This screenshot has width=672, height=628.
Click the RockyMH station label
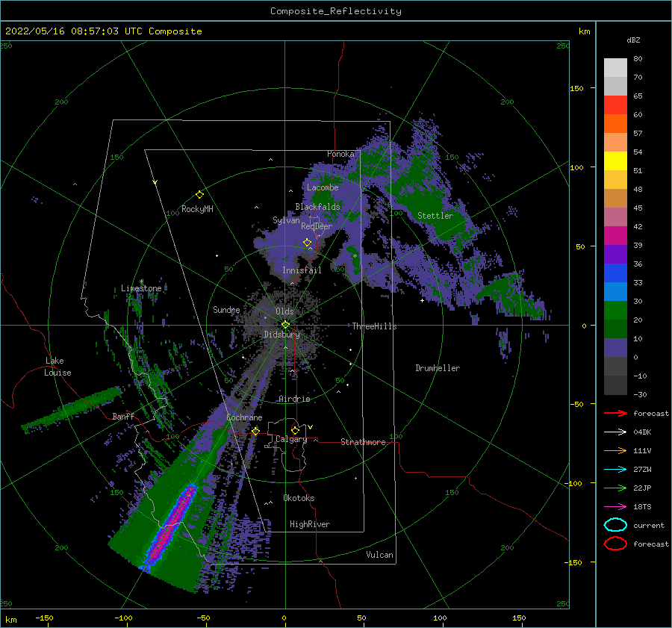click(197, 209)
